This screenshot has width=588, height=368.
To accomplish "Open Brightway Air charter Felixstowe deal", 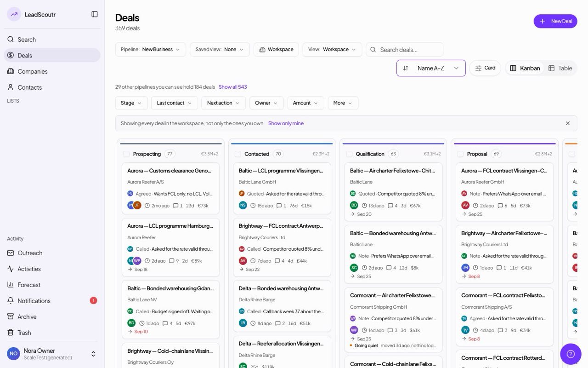I will click(x=504, y=254).
